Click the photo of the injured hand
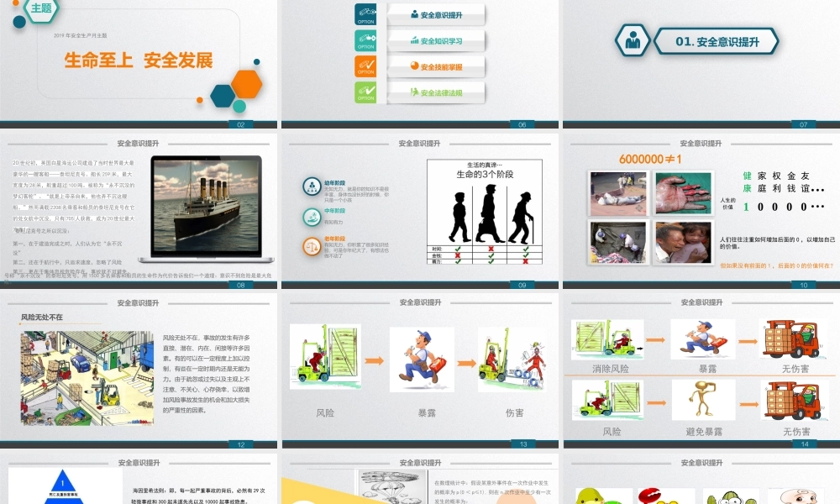The height and width of the screenshot is (504, 840). pyautogui.click(x=683, y=193)
